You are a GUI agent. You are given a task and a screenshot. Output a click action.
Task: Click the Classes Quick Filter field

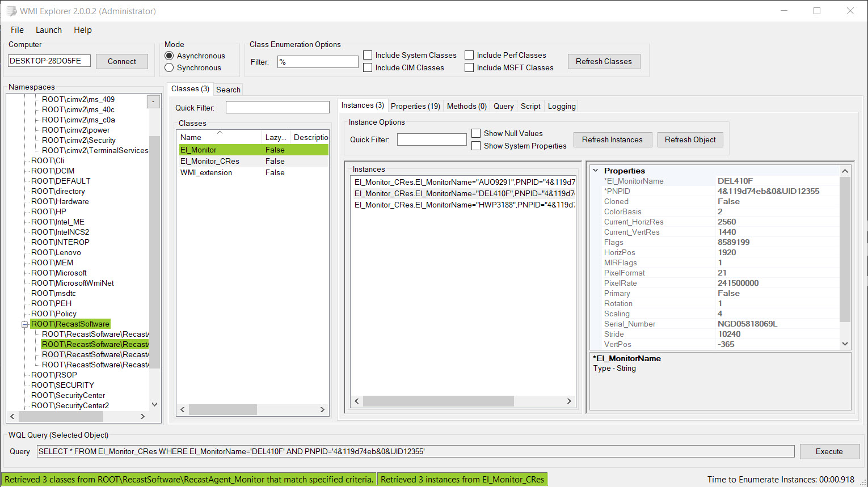click(x=277, y=107)
